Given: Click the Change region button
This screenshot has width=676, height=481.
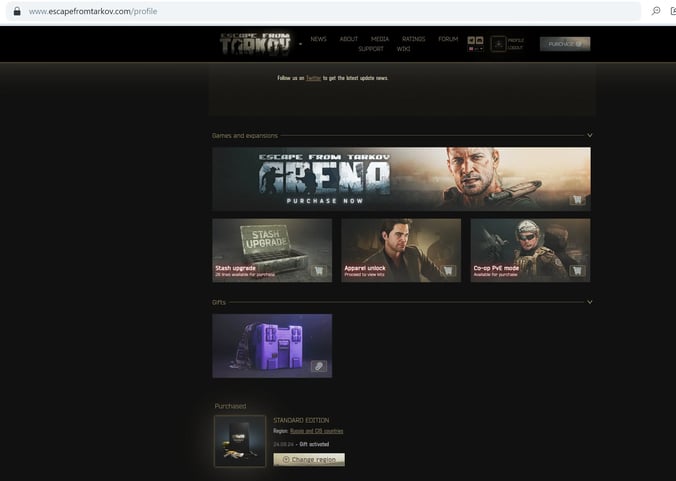Looking at the screenshot, I should (x=309, y=459).
